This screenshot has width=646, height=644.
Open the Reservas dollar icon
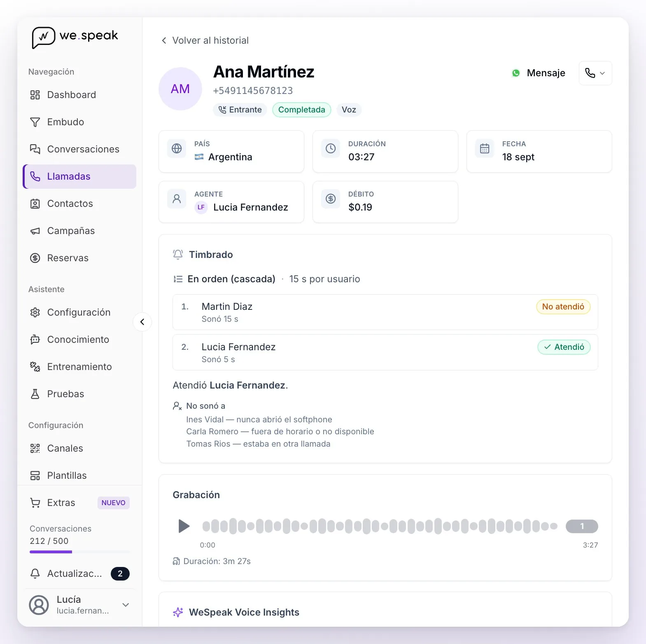35,258
